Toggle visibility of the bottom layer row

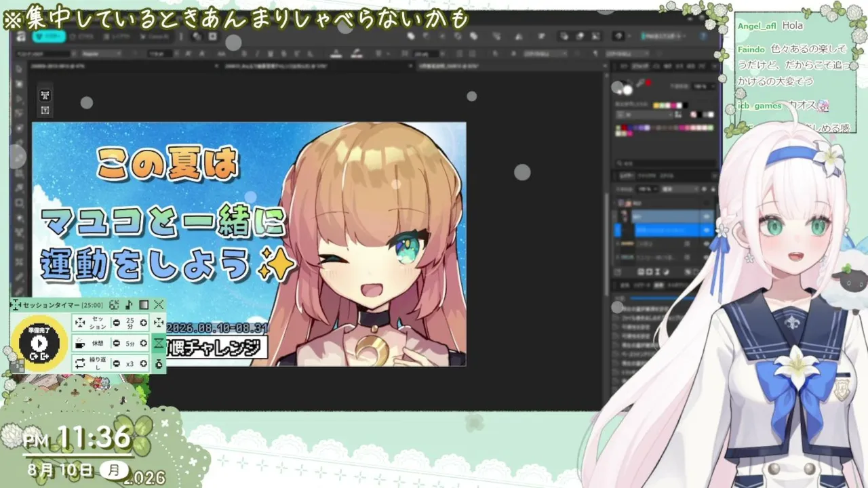point(707,258)
